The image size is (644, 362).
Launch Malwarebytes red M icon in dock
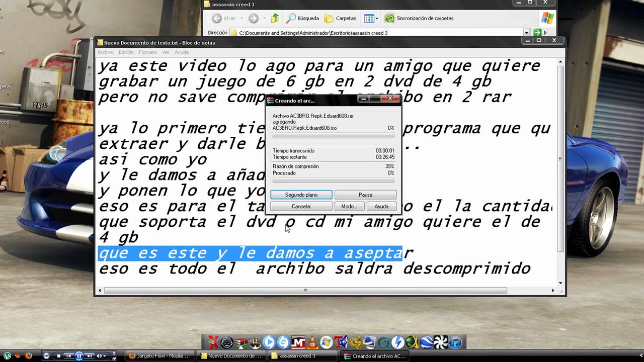298,342
